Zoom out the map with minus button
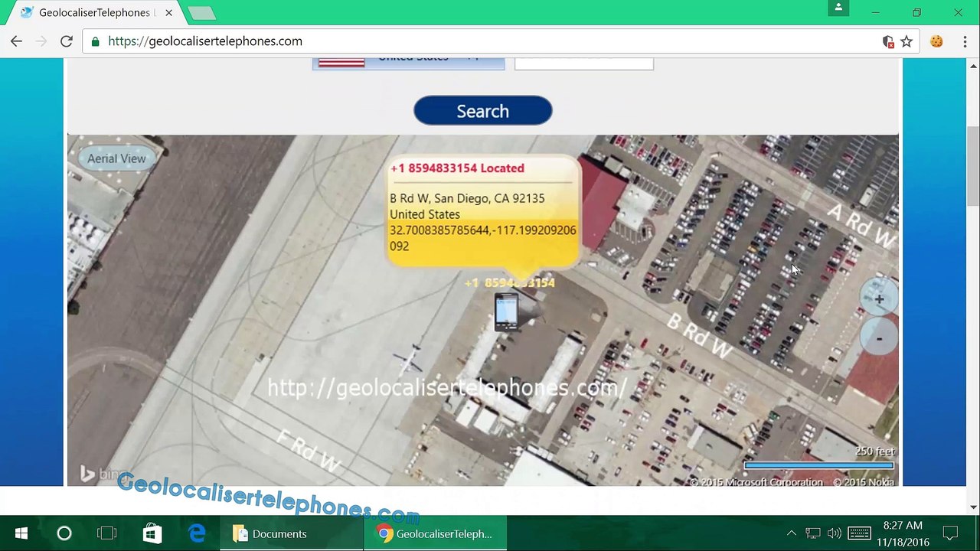 click(x=879, y=337)
